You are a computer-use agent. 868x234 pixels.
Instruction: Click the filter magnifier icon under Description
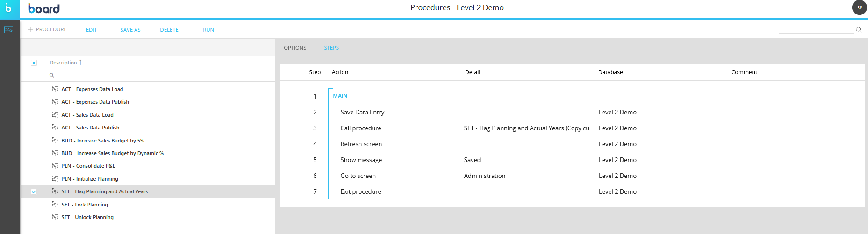52,75
